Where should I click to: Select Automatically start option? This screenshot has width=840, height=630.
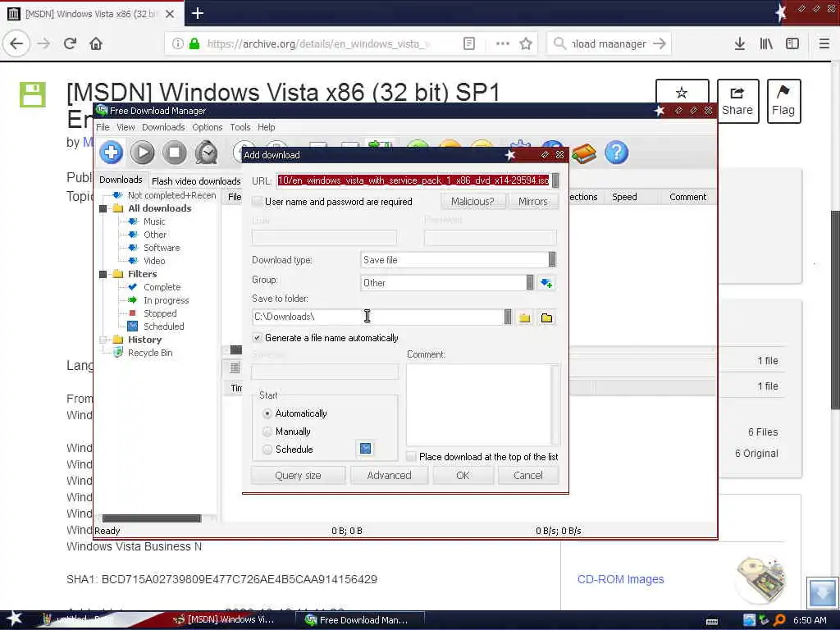pos(267,413)
